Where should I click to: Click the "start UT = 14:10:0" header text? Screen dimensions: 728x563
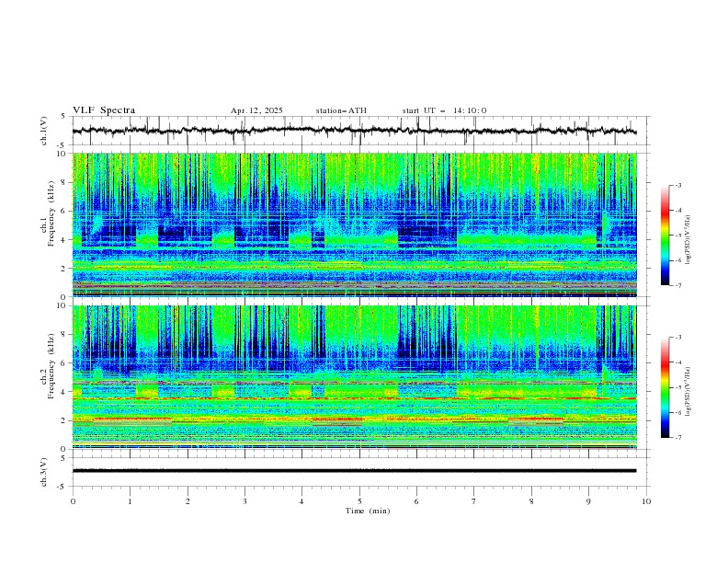point(444,110)
